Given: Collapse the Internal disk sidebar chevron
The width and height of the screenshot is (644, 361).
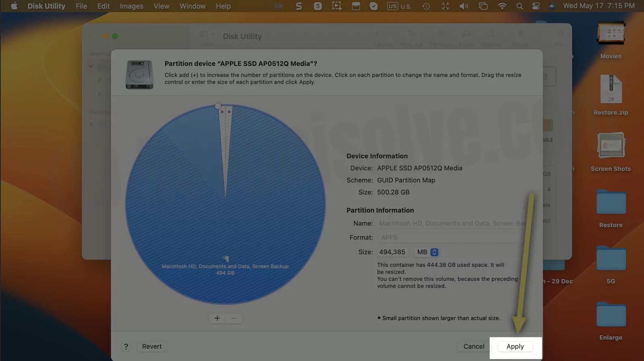Looking at the screenshot, I should (x=91, y=66).
